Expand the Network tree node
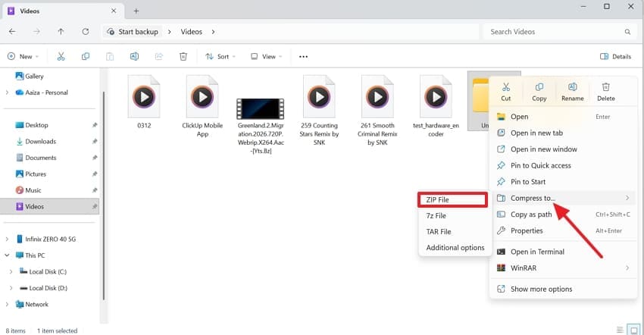Image resolution: width=644 pixels, height=335 pixels. coord(7,304)
